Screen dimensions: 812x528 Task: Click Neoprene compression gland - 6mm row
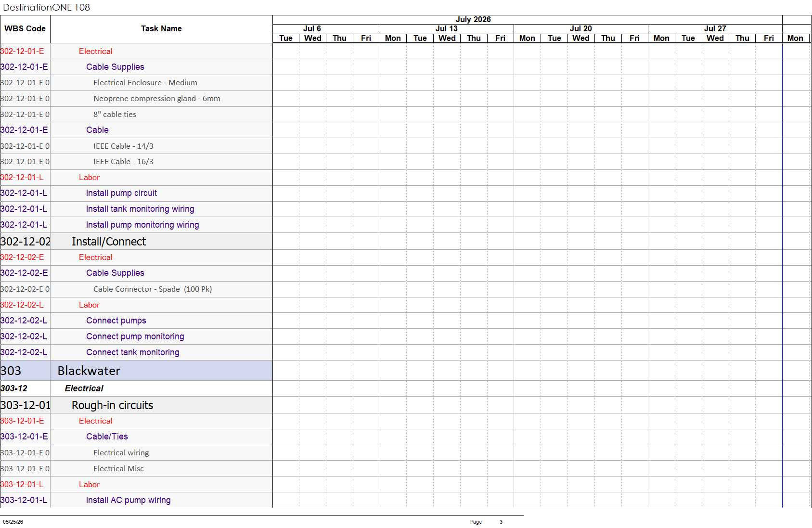[136, 99]
